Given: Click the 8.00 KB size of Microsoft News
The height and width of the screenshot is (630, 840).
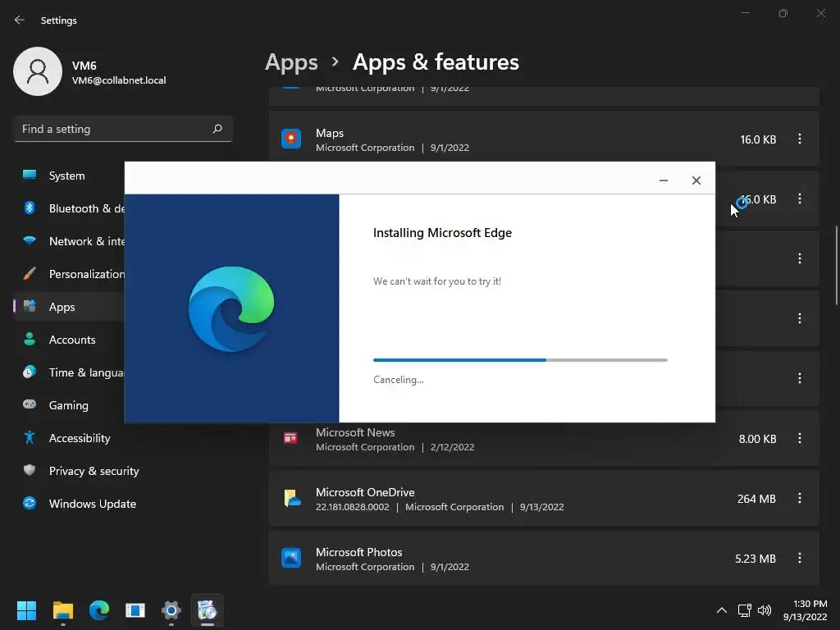Looking at the screenshot, I should point(757,439).
